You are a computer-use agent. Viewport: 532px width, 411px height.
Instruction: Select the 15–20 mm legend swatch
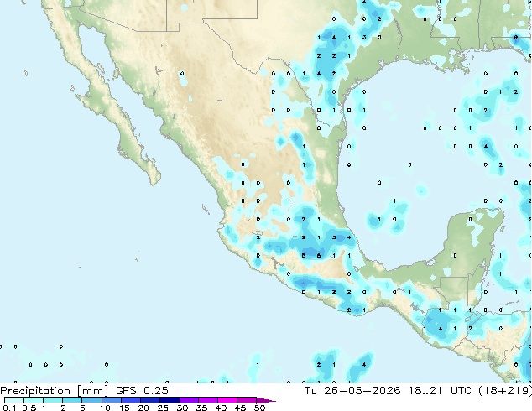(x=131, y=400)
